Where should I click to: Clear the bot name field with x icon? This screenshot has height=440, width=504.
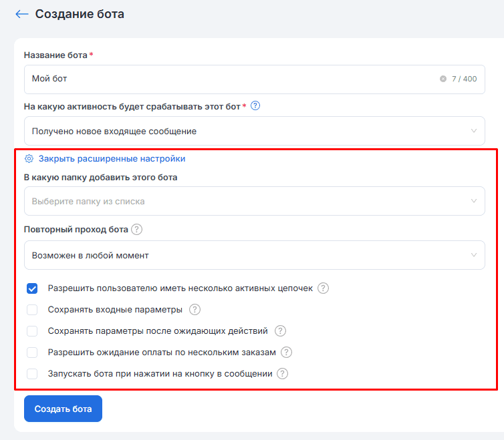tap(443, 79)
